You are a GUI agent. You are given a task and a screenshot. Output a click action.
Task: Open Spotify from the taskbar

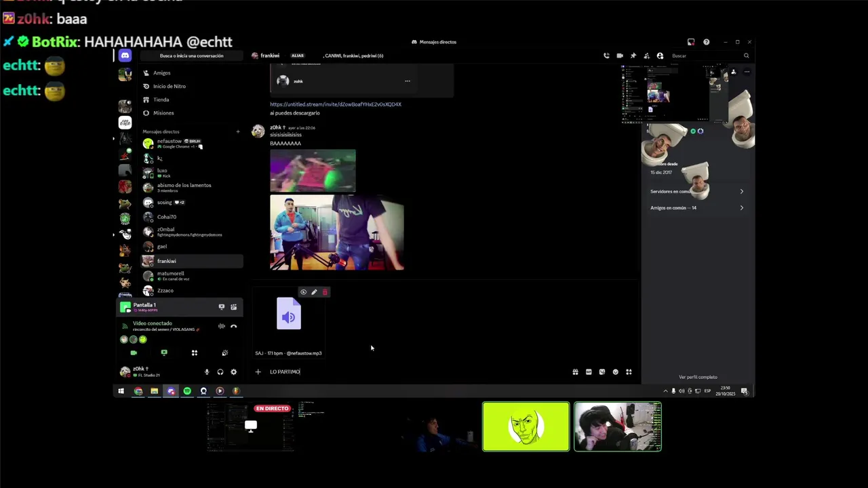[x=187, y=391]
